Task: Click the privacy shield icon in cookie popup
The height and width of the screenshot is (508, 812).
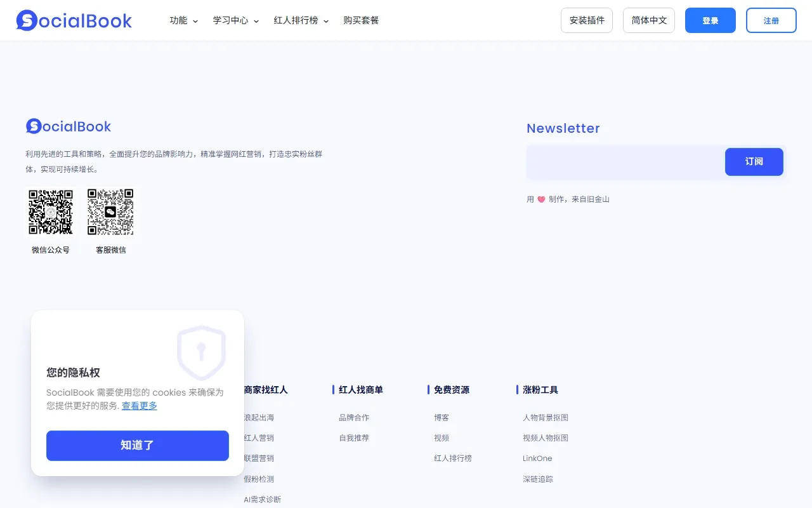Action: (x=201, y=352)
